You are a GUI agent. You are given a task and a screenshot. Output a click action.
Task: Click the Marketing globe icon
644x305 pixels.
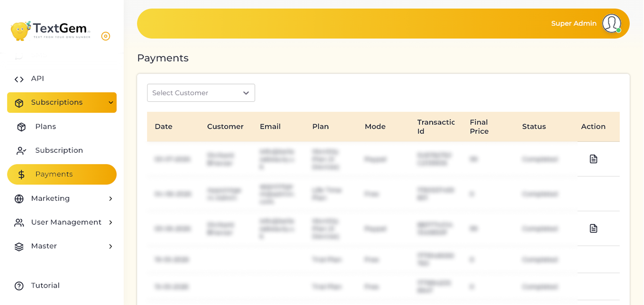pyautogui.click(x=19, y=199)
